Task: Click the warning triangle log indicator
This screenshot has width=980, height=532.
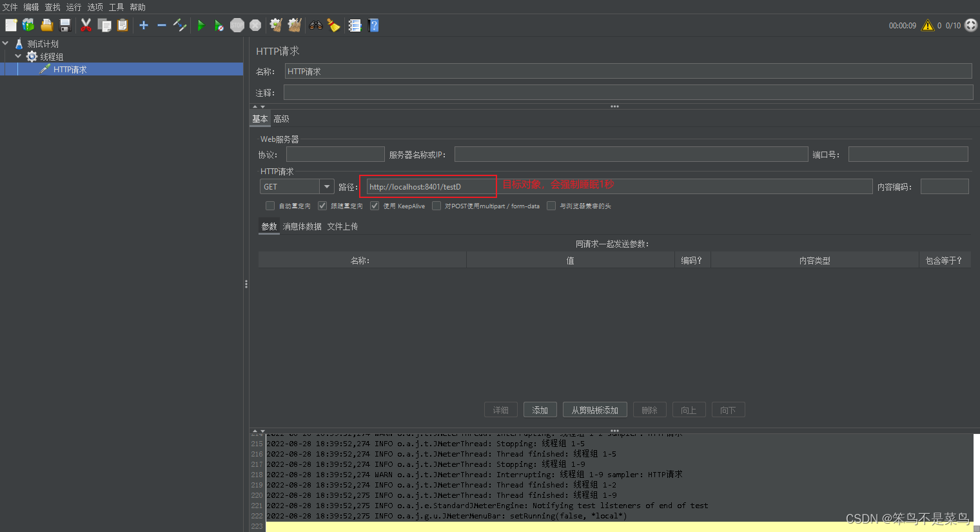Action: (928, 25)
